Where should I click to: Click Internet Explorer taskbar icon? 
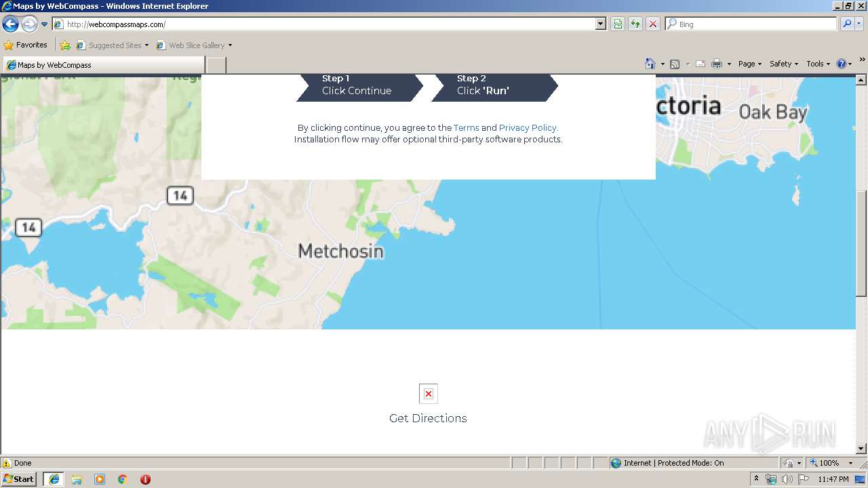[x=54, y=479]
